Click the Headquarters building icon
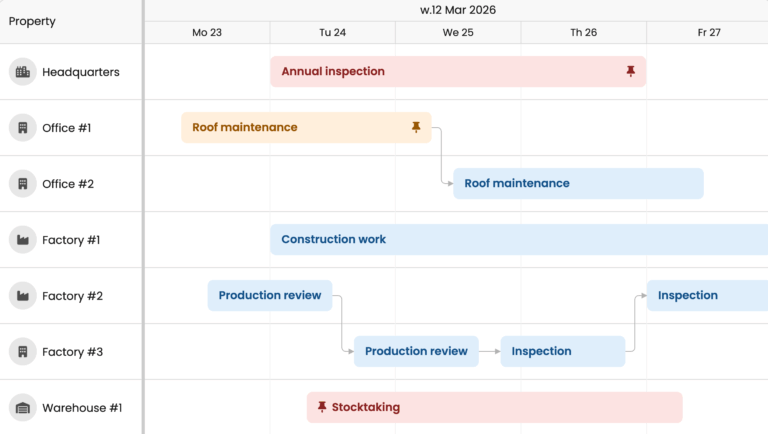 [x=22, y=72]
